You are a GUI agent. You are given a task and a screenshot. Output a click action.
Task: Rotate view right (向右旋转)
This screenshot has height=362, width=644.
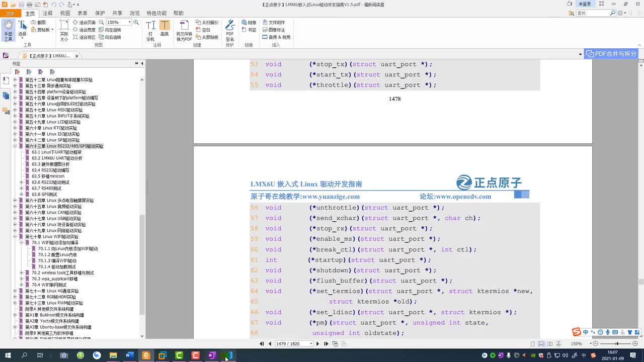(x=110, y=37)
